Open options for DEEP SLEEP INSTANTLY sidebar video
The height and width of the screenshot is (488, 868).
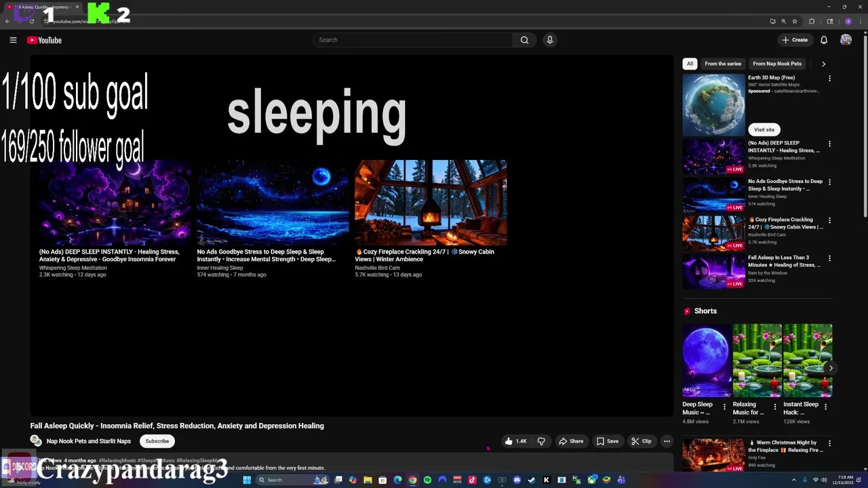click(829, 144)
